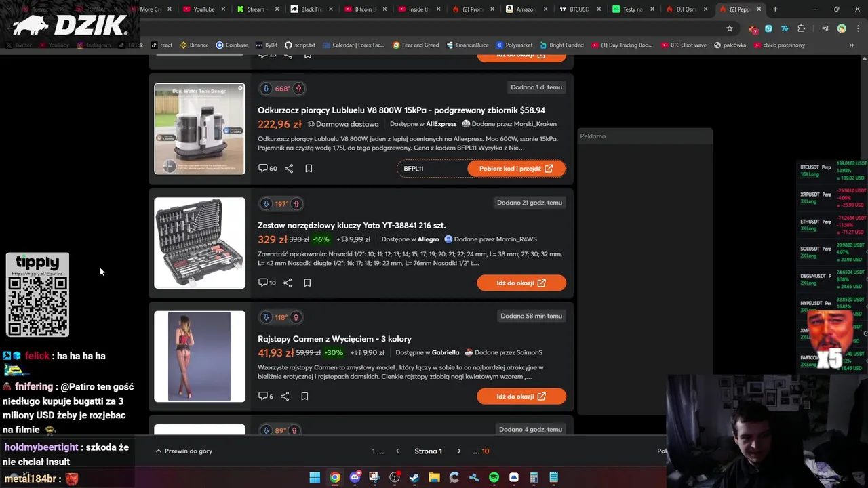Go to next page arrow
Viewport: 868px width, 488px height.
pyautogui.click(x=459, y=451)
